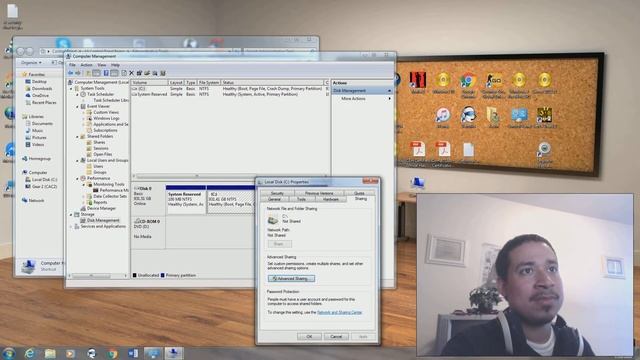Open File Explorer from the taskbar
Image resolution: width=640 pixels, height=360 pixels.
pyautogui.click(x=50, y=353)
